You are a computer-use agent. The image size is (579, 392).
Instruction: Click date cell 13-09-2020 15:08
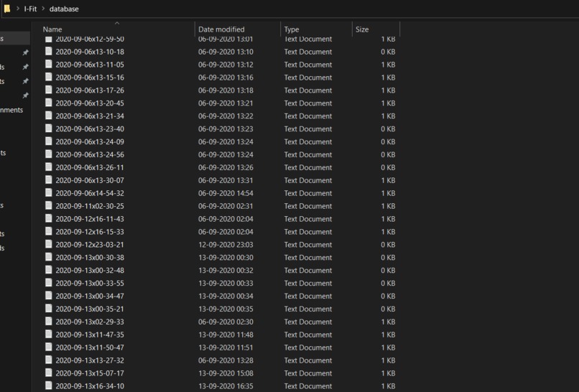(226, 373)
